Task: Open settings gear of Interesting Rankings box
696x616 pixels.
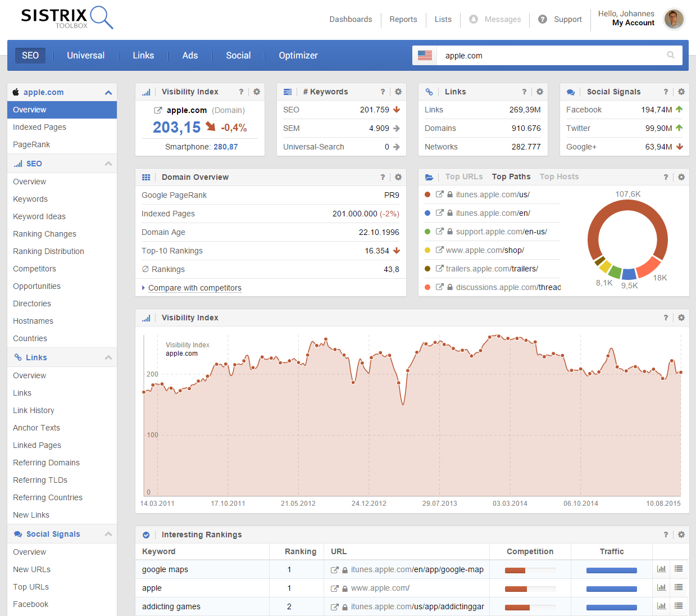Action: click(x=681, y=535)
